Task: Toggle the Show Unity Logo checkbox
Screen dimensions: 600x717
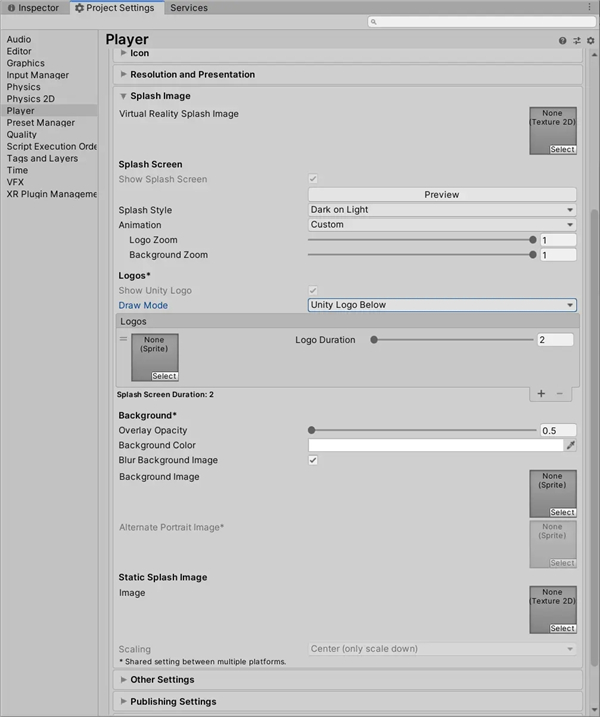Action: pyautogui.click(x=313, y=291)
